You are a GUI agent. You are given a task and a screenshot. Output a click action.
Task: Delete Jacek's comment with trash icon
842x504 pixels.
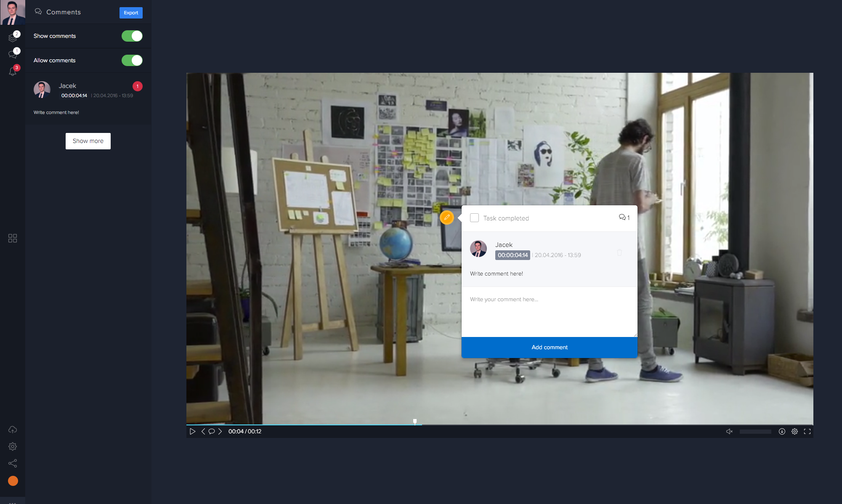point(619,252)
